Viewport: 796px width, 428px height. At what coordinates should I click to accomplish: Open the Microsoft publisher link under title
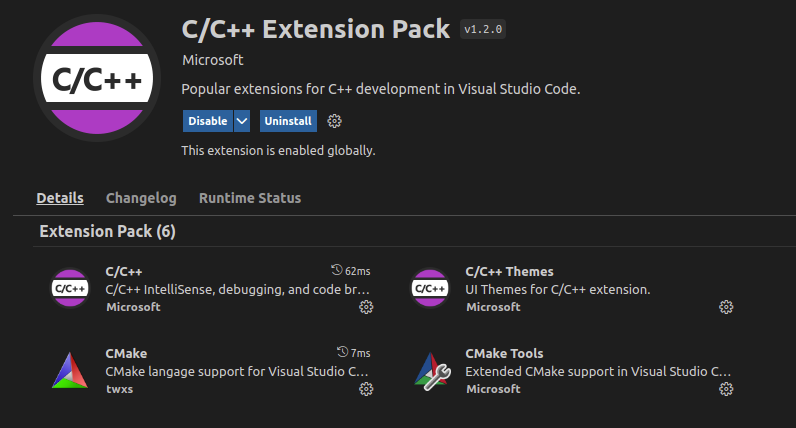pos(213,60)
